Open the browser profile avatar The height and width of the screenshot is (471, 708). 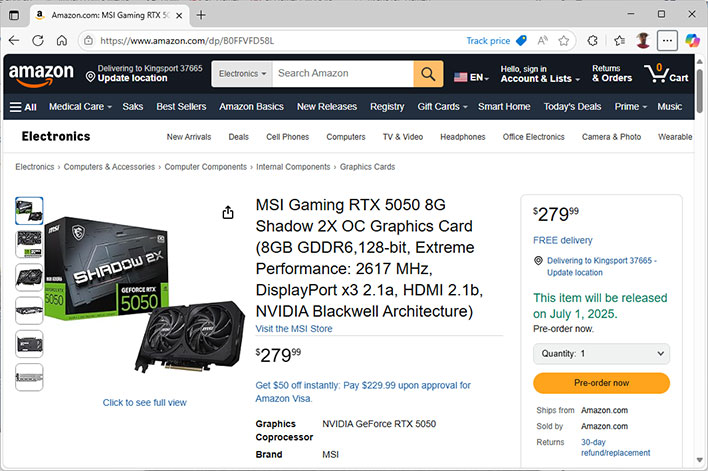[x=643, y=41]
